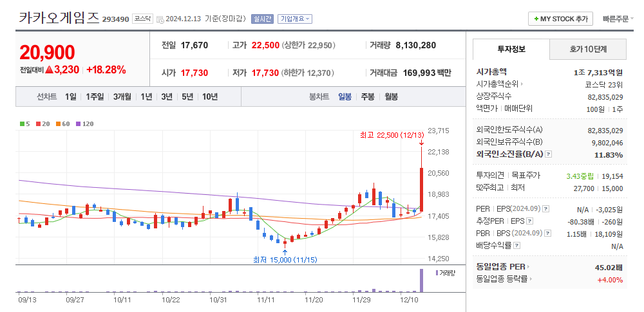Select the 1일 line chart period
The image size is (644, 312).
click(x=71, y=97)
